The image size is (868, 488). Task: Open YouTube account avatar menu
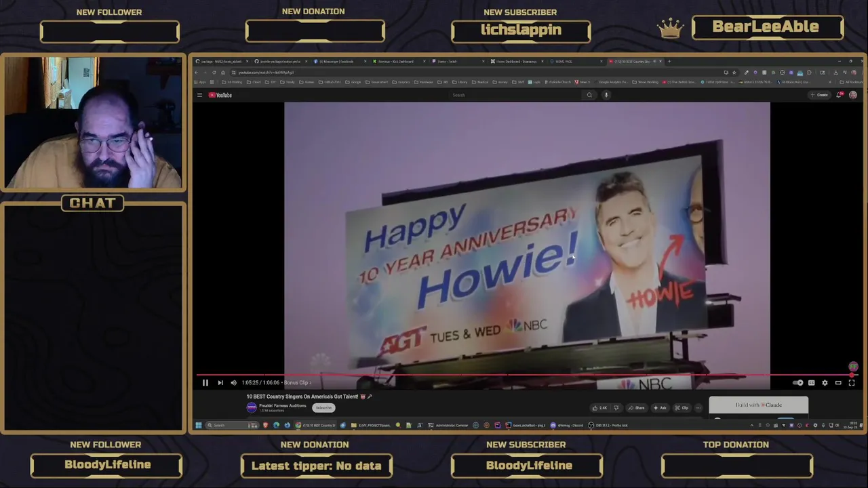pyautogui.click(x=853, y=95)
